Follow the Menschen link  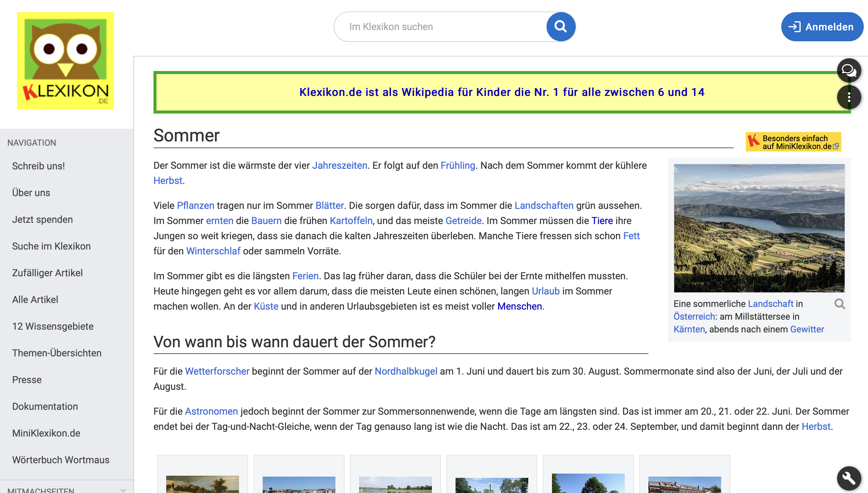pyautogui.click(x=520, y=306)
